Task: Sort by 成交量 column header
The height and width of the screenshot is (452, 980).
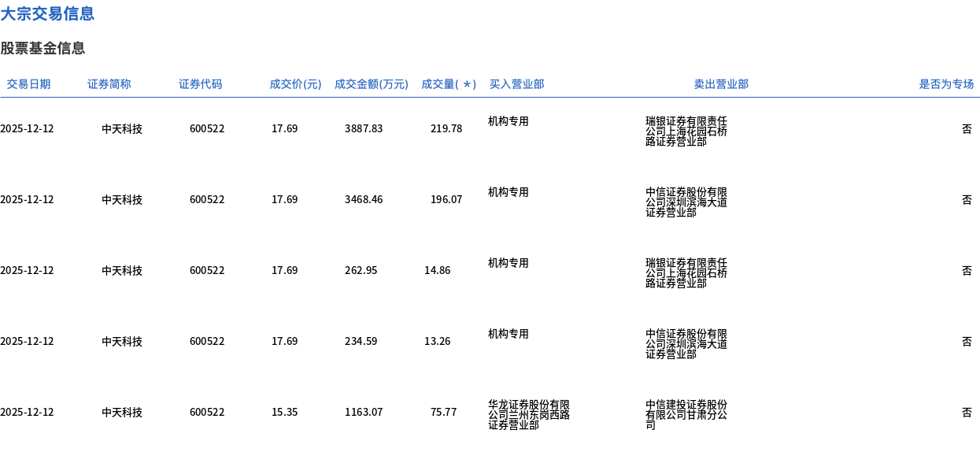Action: (449, 84)
